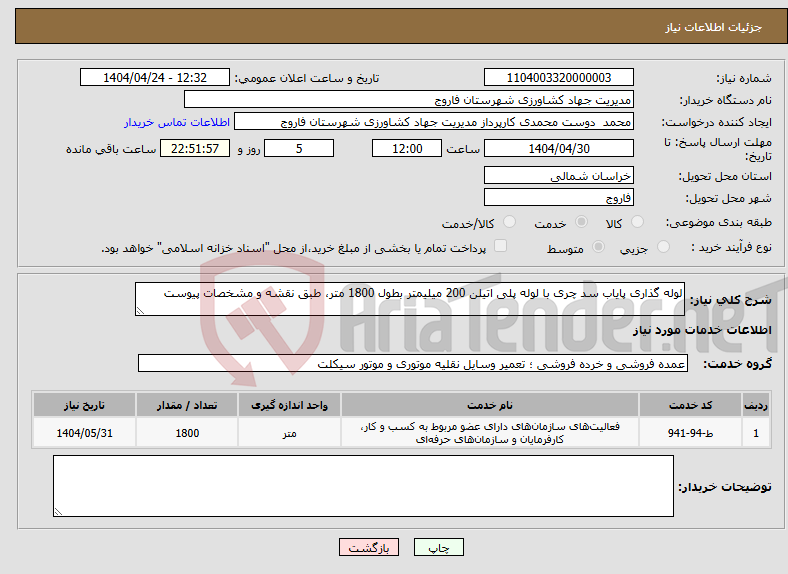Click the توضیحات خریدار text area
Image resolution: width=788 pixels, height=574 pixels.
tap(363, 486)
